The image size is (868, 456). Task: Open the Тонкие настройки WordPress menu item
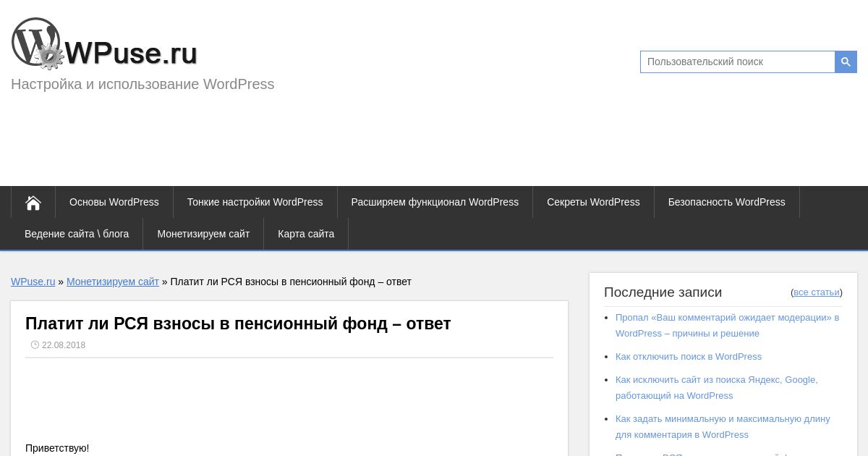(255, 203)
